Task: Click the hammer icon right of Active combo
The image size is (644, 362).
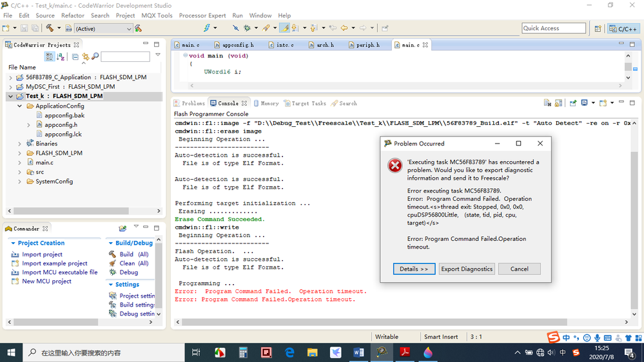Action: (139, 28)
